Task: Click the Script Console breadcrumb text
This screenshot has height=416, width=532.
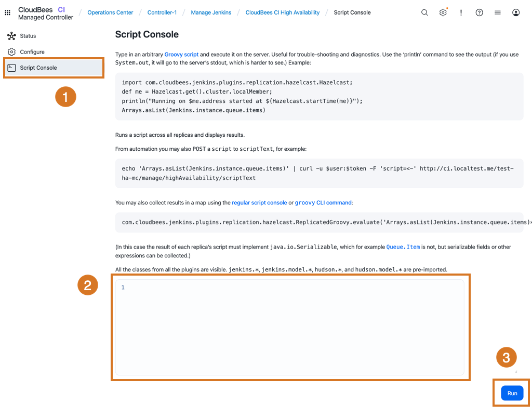Action: (x=352, y=12)
